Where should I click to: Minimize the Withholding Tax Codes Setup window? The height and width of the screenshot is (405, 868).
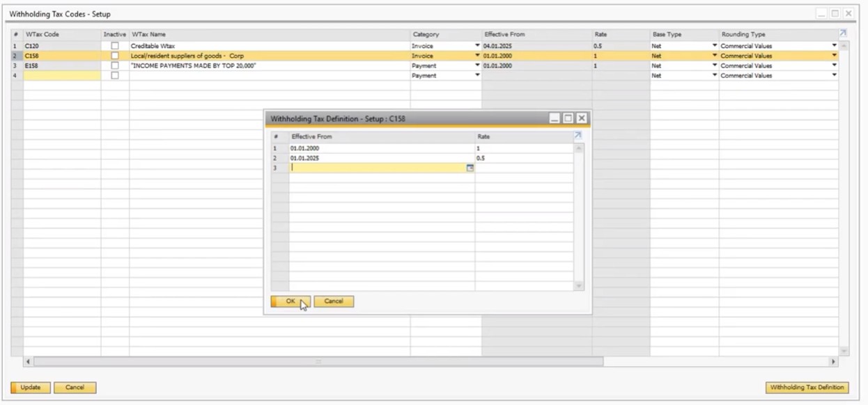pyautogui.click(x=823, y=13)
